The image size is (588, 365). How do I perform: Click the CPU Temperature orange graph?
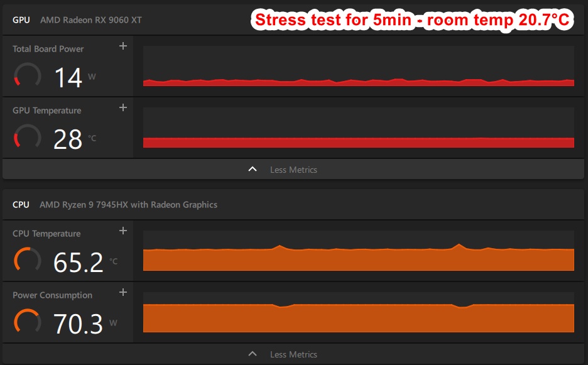359,251
